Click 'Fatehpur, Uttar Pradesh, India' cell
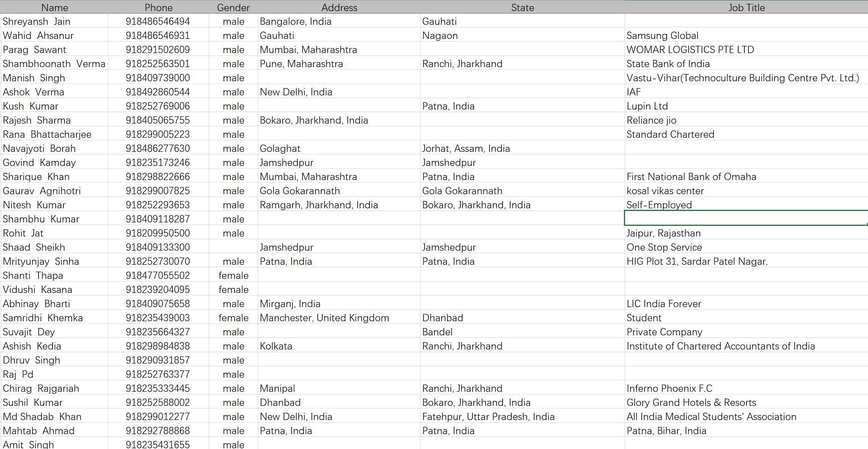This screenshot has height=449, width=868. click(x=522, y=417)
